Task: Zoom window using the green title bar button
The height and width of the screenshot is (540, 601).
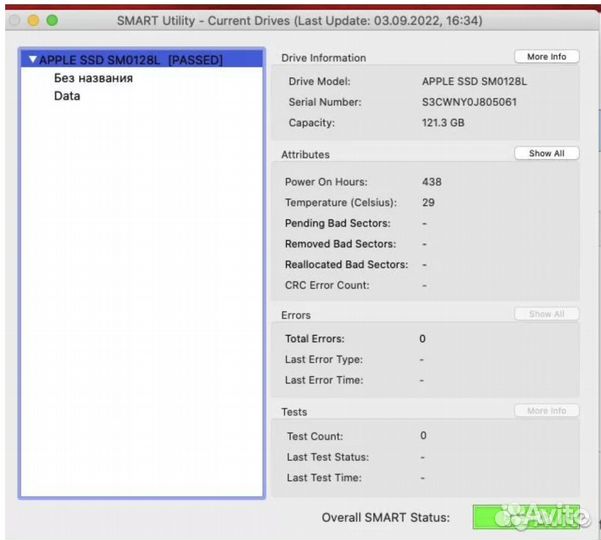Action: pyautogui.click(x=52, y=20)
